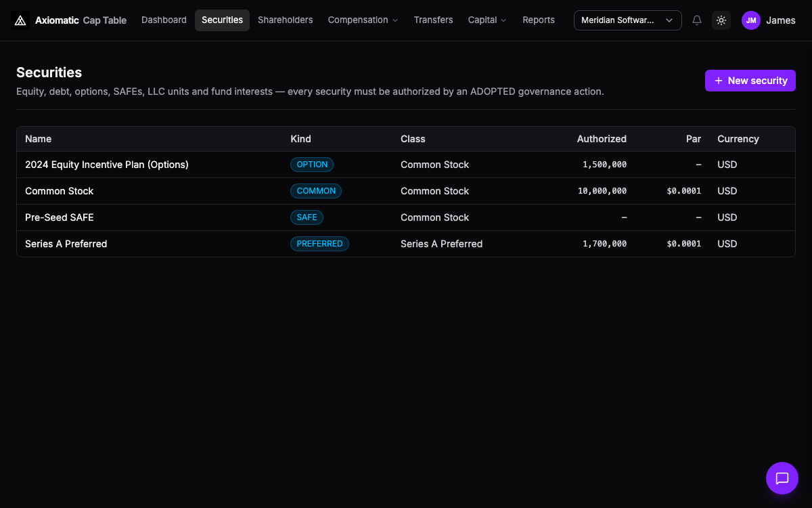Image resolution: width=812 pixels, height=508 pixels.
Task: Open the Reports tab
Action: 539,20
